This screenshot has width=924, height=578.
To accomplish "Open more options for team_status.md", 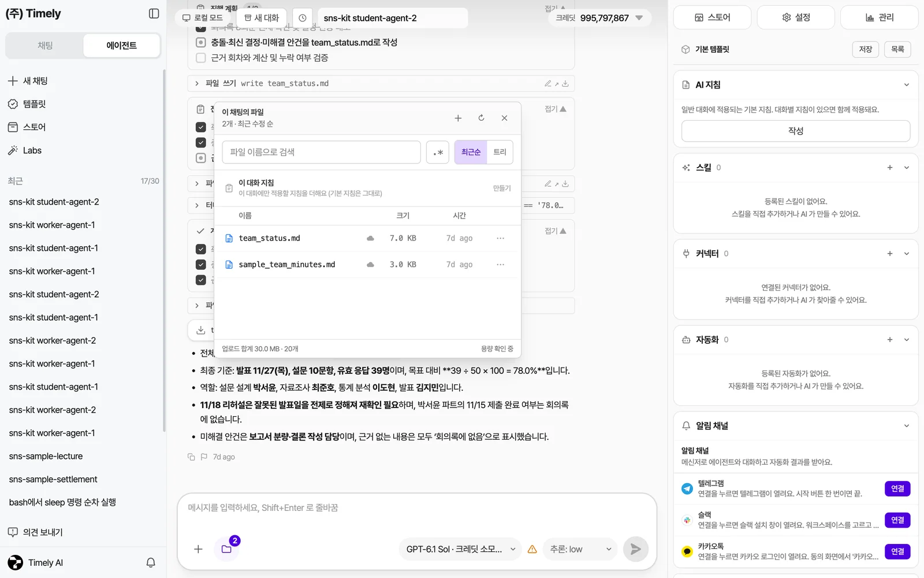I will 500,238.
